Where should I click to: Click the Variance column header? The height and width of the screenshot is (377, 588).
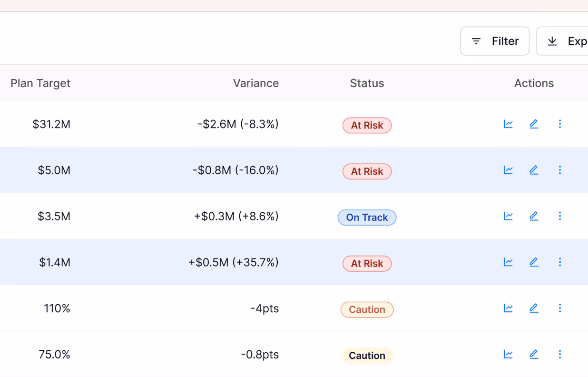[256, 83]
